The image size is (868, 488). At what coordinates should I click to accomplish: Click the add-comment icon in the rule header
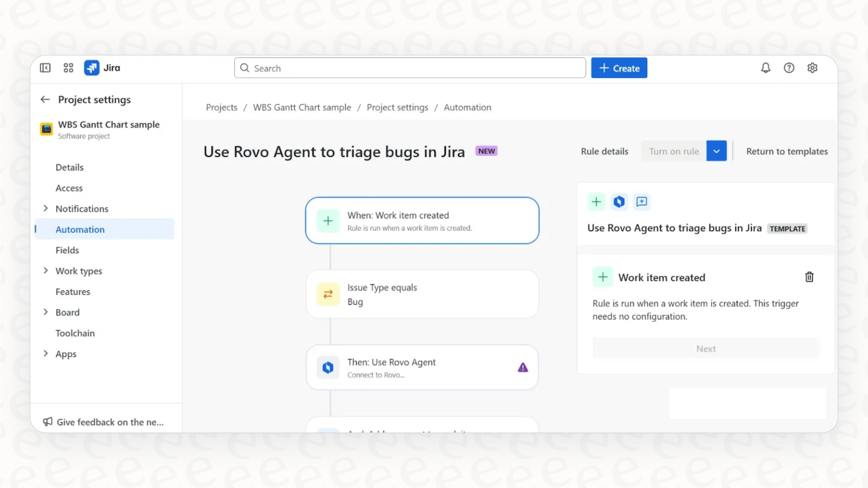(642, 202)
